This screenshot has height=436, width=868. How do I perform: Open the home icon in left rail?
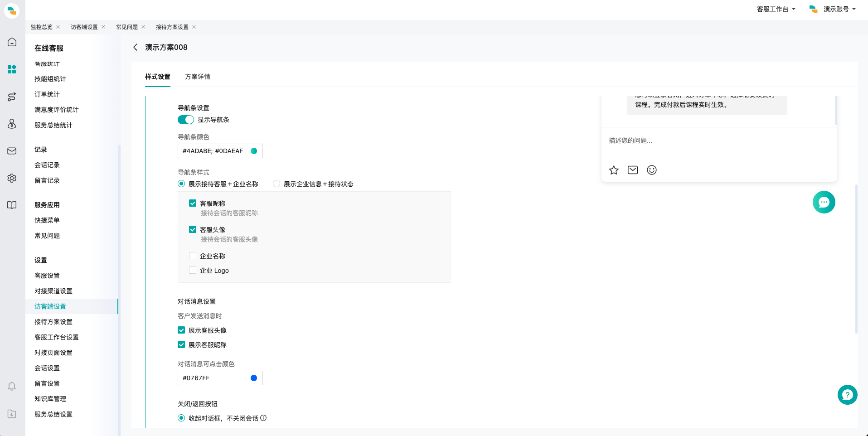(x=12, y=42)
